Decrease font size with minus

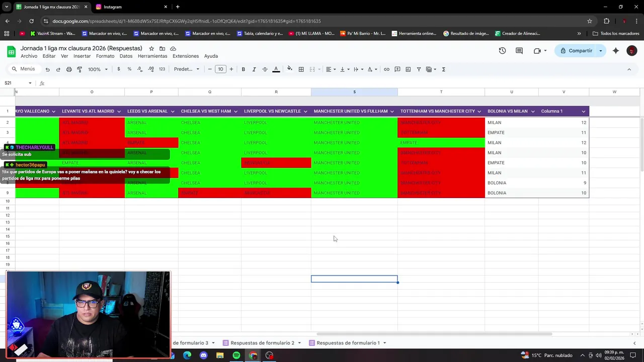(x=210, y=69)
